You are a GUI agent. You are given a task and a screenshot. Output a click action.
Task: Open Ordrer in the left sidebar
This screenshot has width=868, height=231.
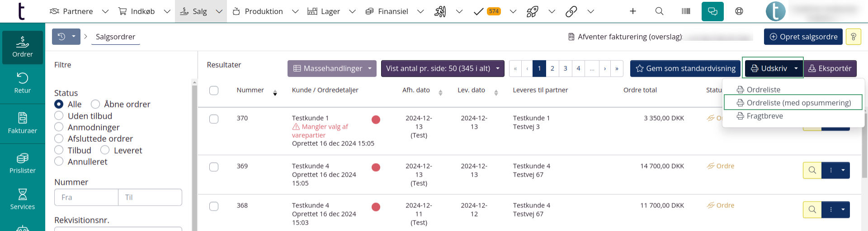pyautogui.click(x=23, y=47)
